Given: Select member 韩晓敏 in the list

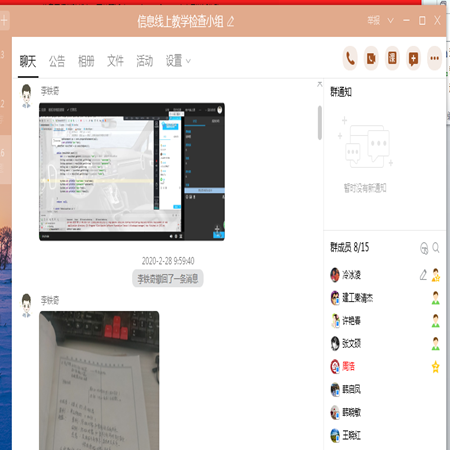Looking at the screenshot, I should click(x=385, y=412).
